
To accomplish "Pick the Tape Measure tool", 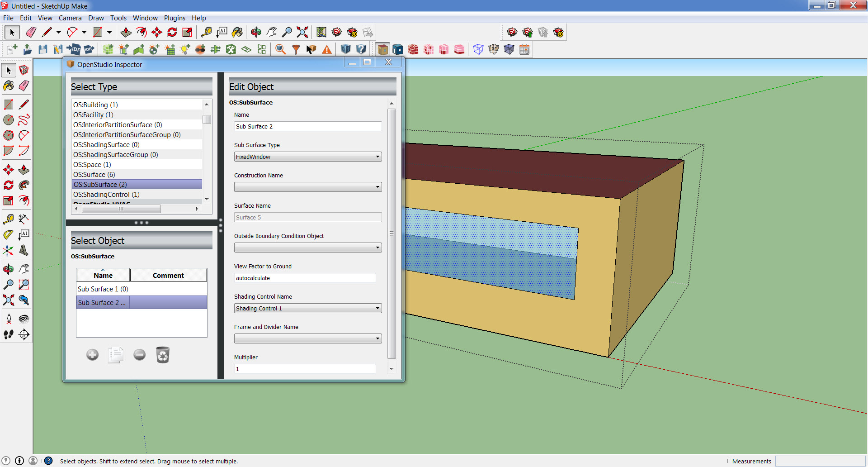I will tap(208, 32).
